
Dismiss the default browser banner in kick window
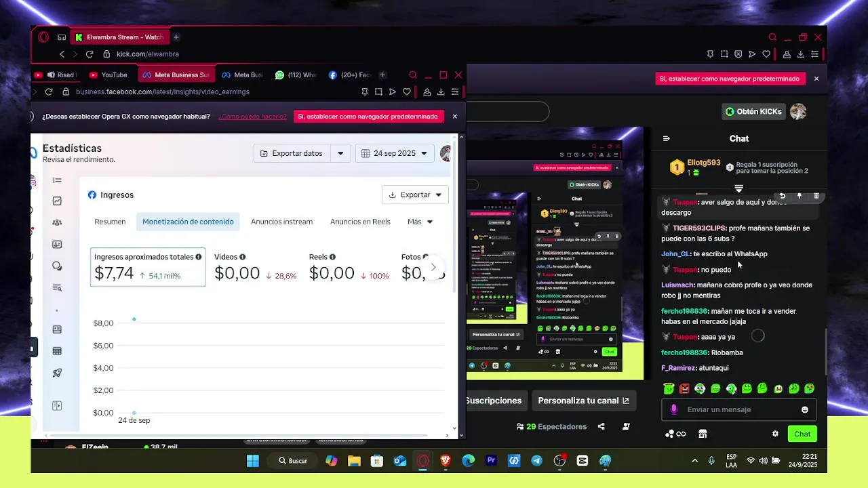click(816, 79)
